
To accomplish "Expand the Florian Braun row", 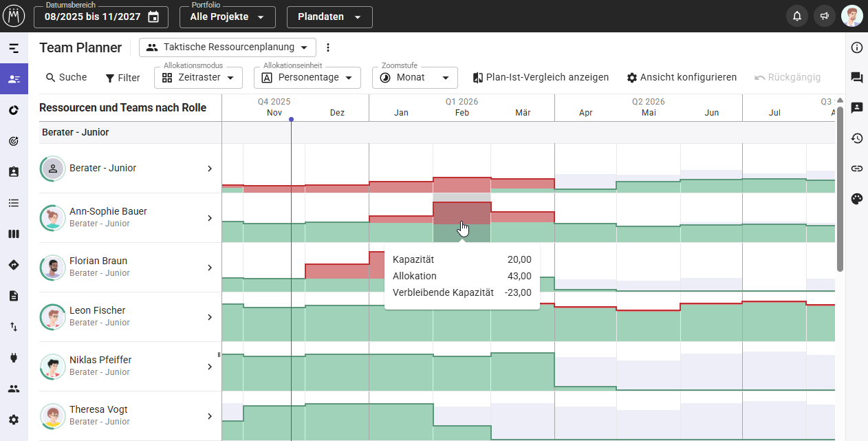I will click(210, 268).
